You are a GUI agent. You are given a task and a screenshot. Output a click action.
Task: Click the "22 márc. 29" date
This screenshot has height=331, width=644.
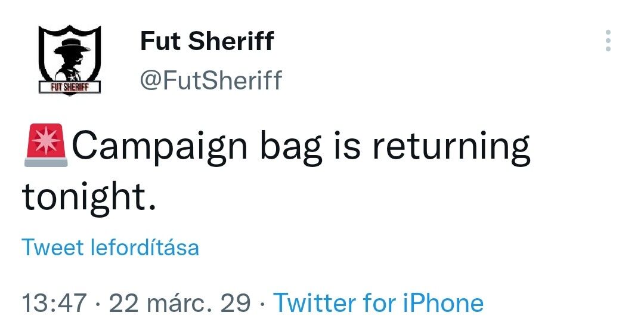coord(180,302)
